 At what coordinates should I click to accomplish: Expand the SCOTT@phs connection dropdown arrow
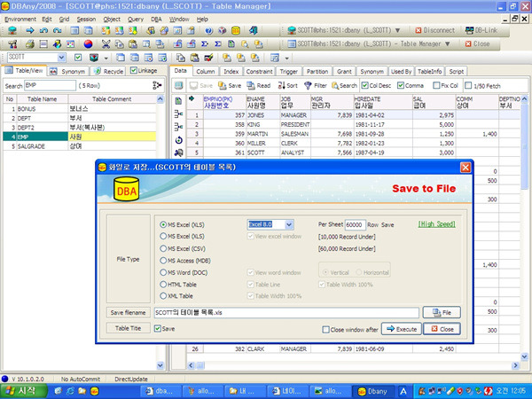tap(397, 30)
